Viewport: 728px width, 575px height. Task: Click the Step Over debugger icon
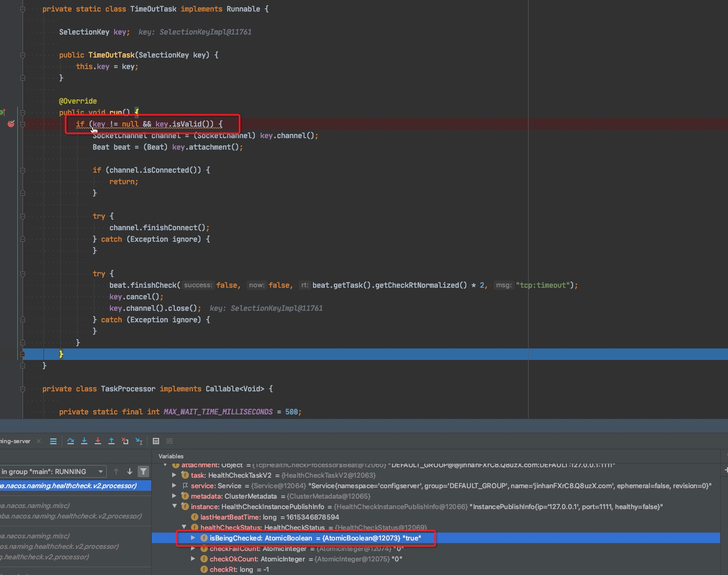click(x=71, y=441)
